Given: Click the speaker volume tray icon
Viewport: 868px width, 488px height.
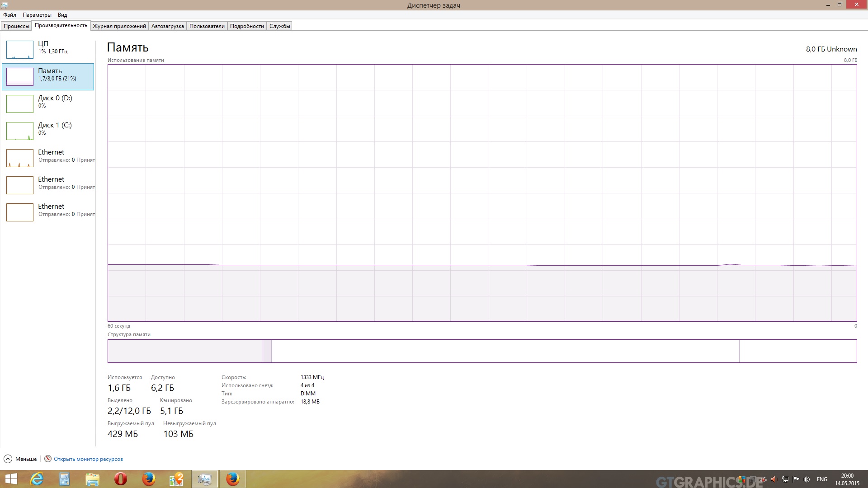Looking at the screenshot, I should coord(807,479).
